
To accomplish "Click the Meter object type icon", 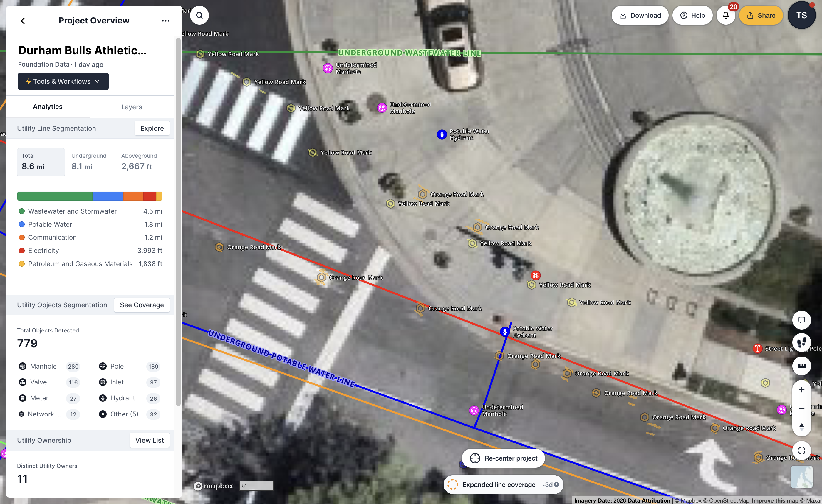I will [x=22, y=398].
